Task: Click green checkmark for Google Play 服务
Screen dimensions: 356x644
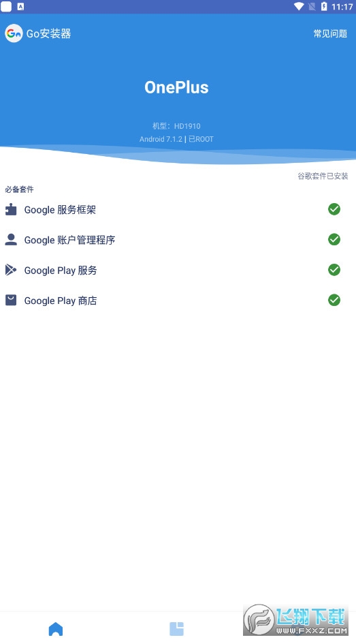Action: [334, 269]
